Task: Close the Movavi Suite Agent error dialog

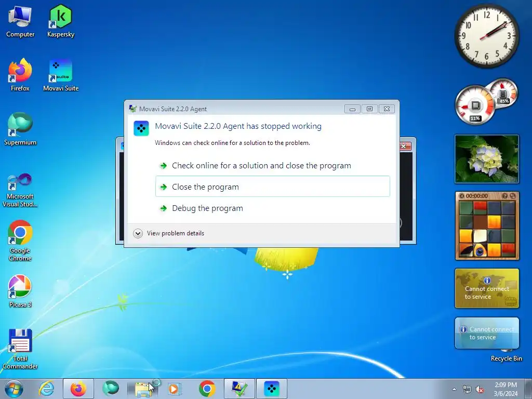Action: point(387,109)
